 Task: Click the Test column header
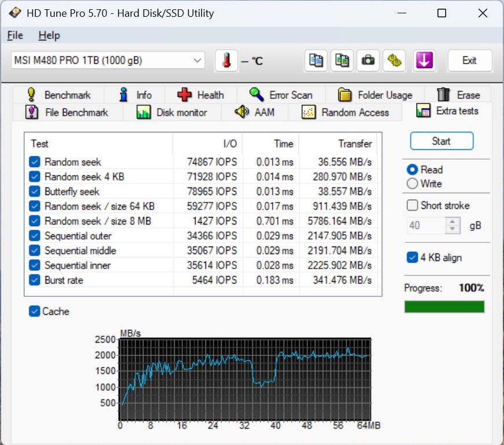98,144
